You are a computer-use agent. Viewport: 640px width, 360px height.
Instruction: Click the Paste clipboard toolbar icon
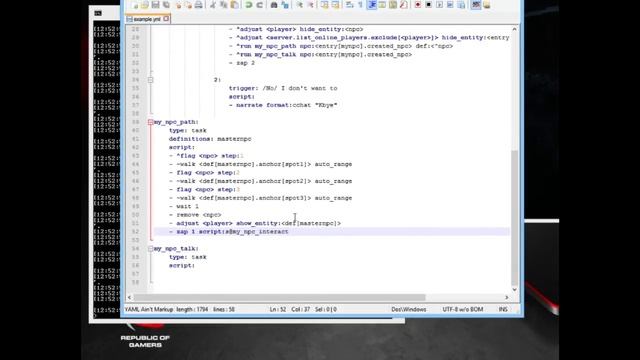235,5
